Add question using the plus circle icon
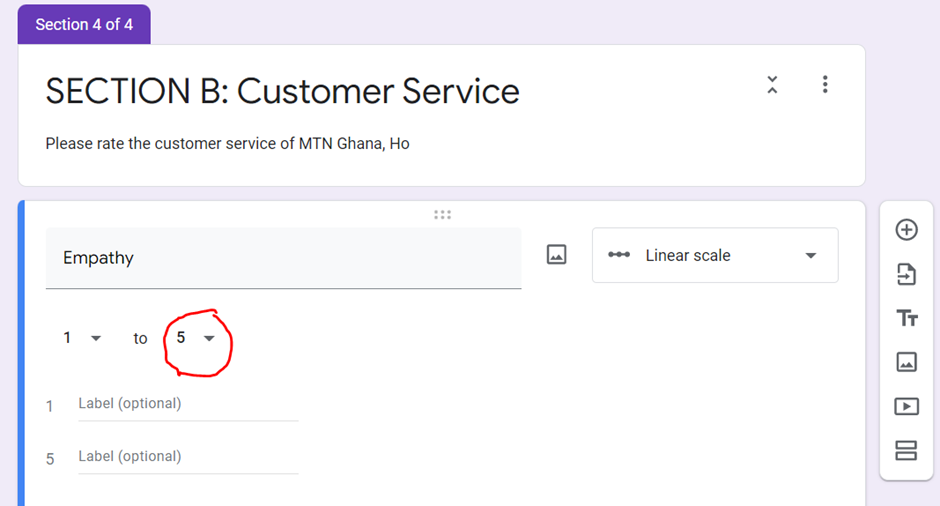Viewport: 940px width, 506px height. click(x=906, y=230)
